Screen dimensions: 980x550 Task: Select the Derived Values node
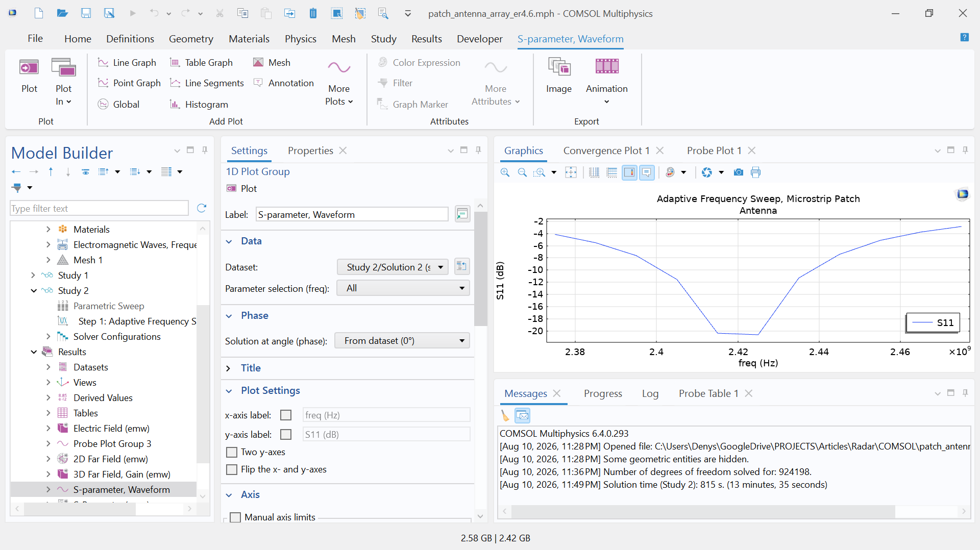tap(103, 398)
